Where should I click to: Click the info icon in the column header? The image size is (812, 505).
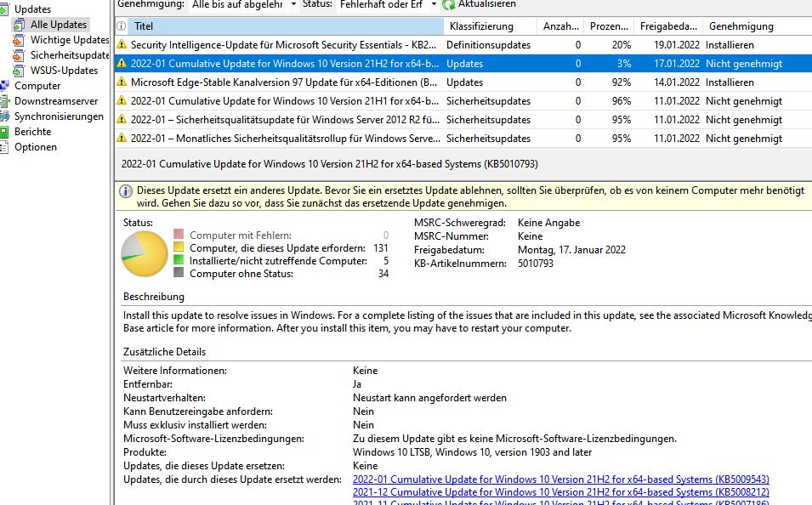click(x=122, y=26)
